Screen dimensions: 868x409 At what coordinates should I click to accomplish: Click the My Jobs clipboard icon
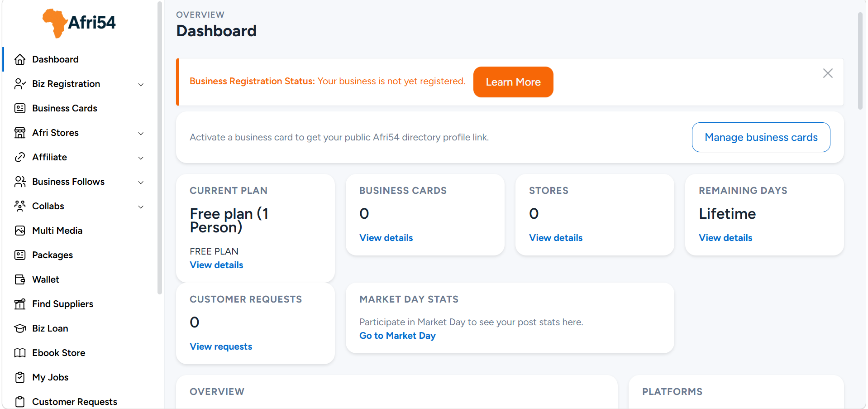[x=20, y=377]
